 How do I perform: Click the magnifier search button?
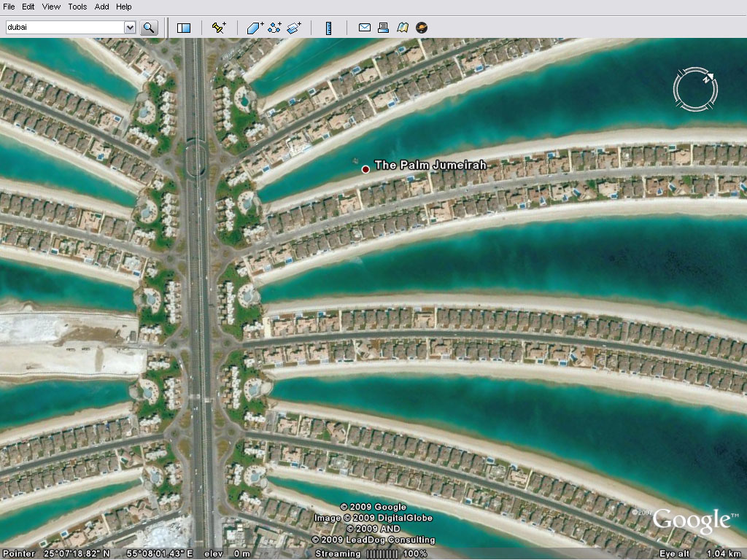tap(149, 28)
